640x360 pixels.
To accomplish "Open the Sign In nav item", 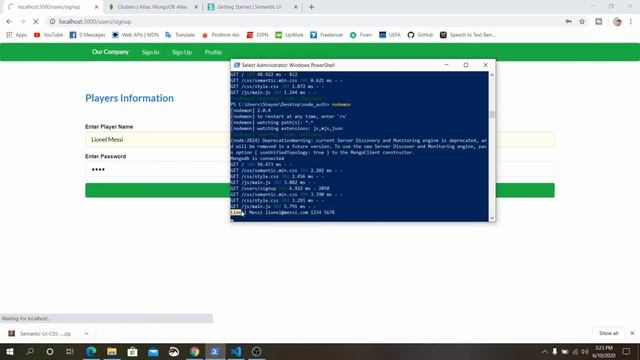I will (150, 52).
